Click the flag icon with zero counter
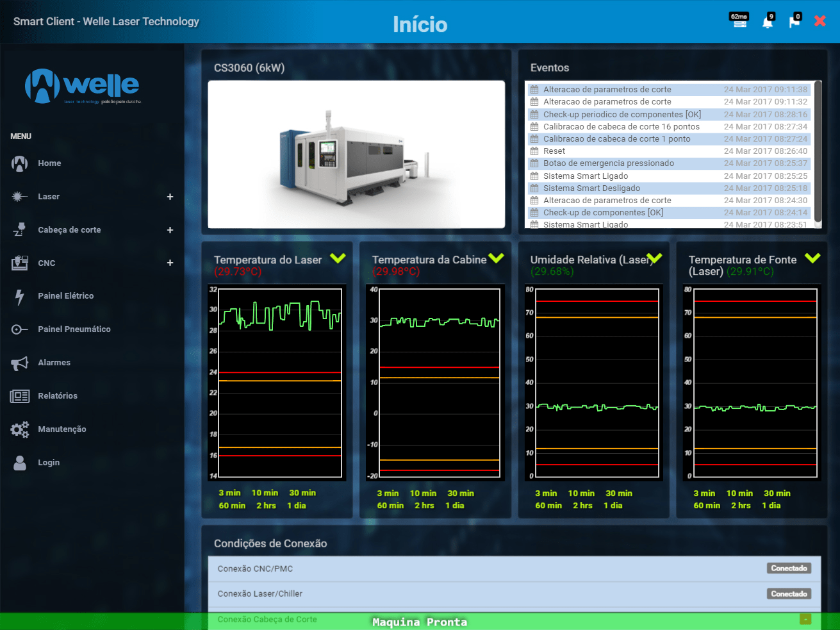 [x=795, y=21]
